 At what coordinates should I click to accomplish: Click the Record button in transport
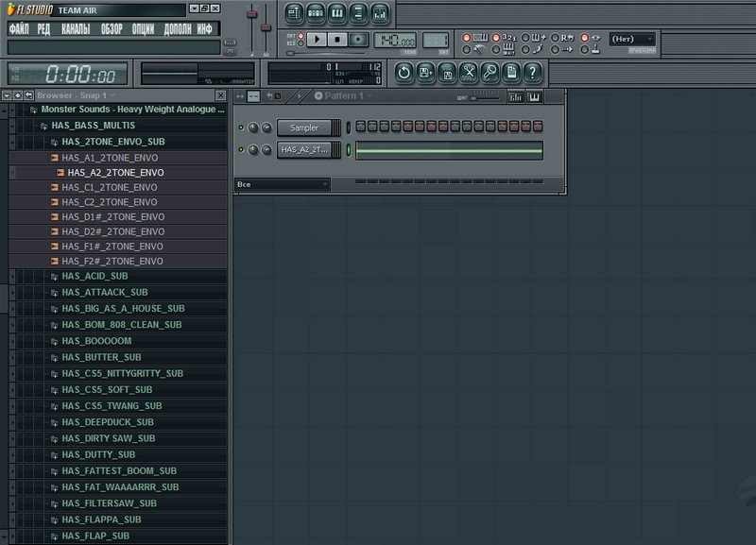click(359, 39)
